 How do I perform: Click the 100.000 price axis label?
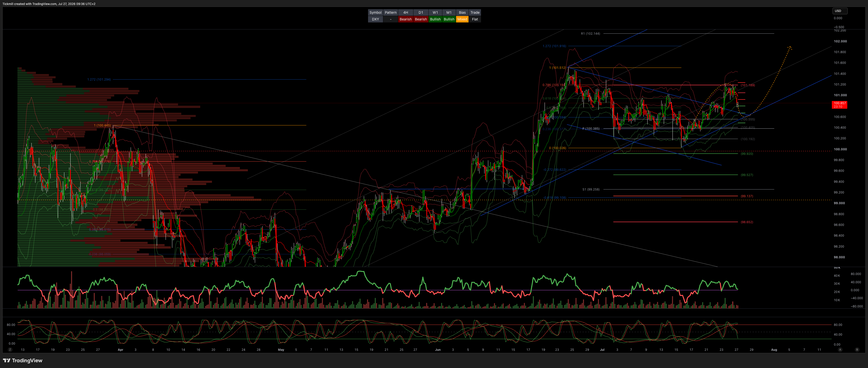click(x=840, y=149)
